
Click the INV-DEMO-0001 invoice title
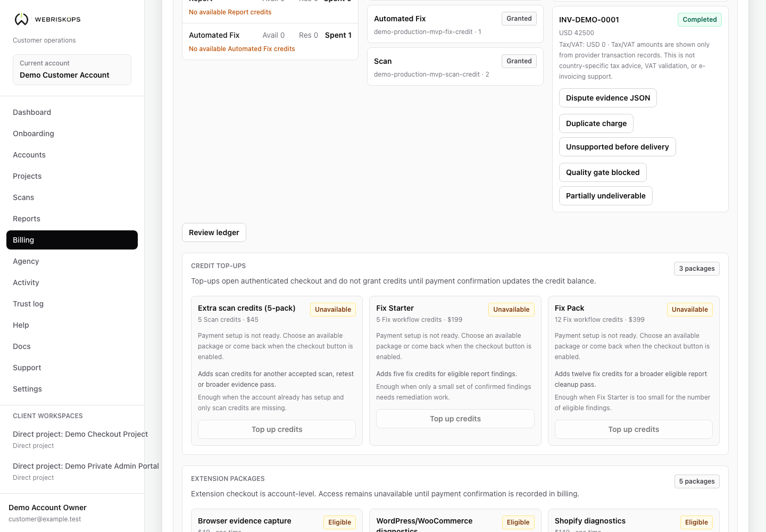click(x=589, y=20)
